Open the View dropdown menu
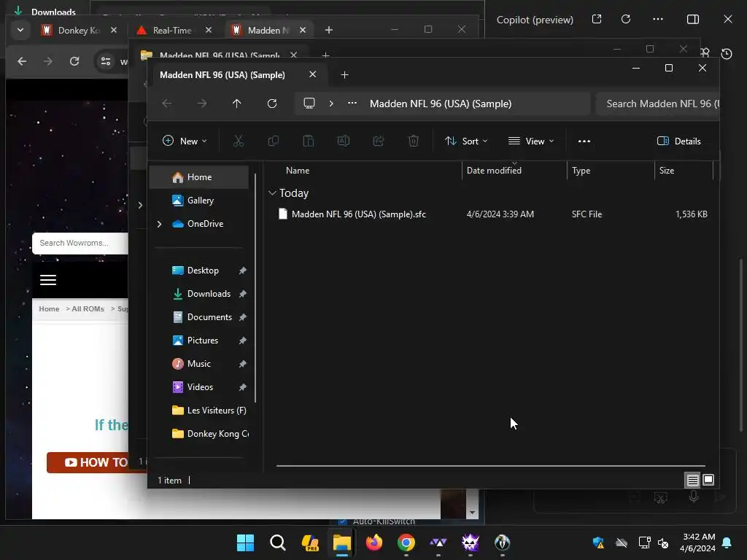The height and width of the screenshot is (560, 747). pos(531,141)
